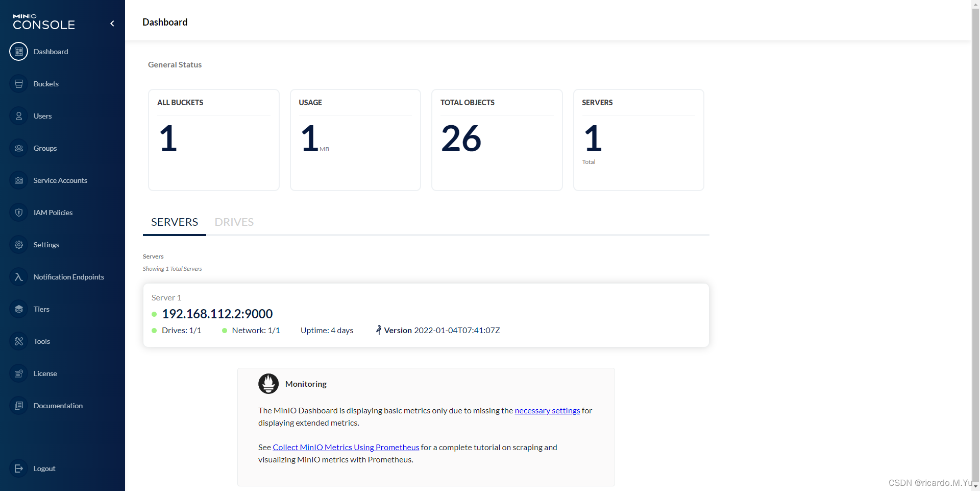Screen dimensions: 980x491
Task: Open the Users section
Action: tap(42, 115)
